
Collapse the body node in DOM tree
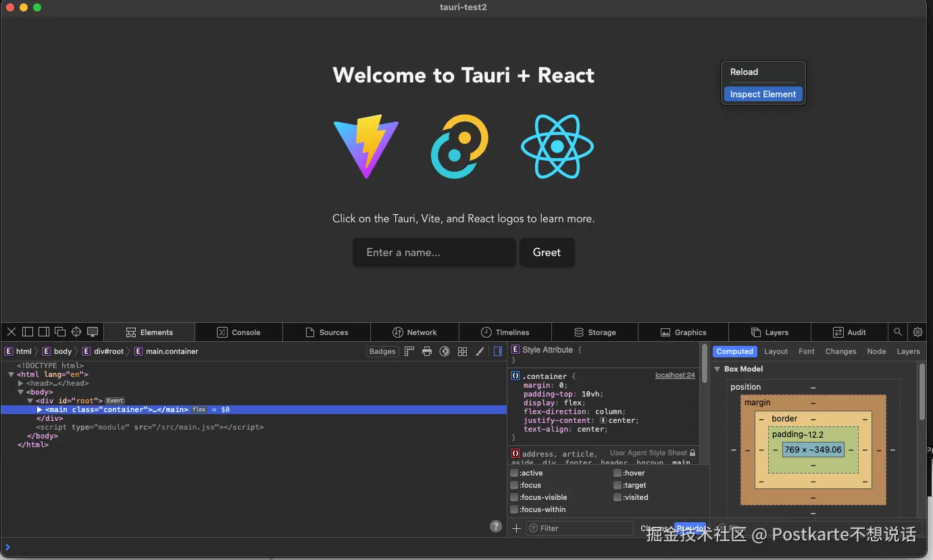point(21,392)
